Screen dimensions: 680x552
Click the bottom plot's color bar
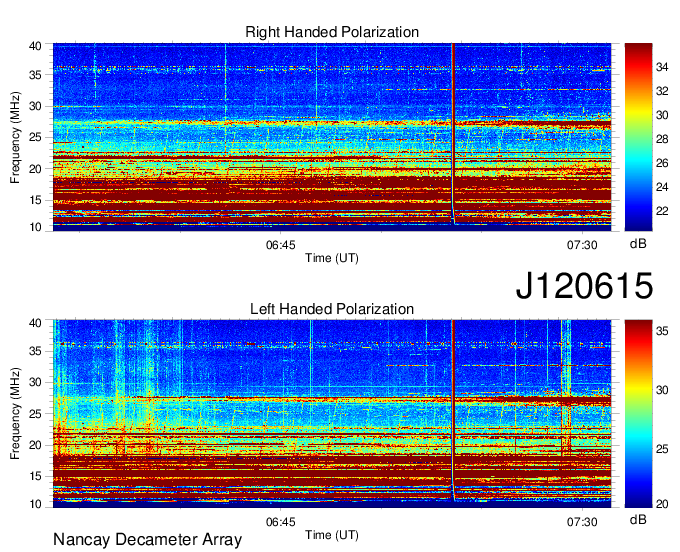638,414
